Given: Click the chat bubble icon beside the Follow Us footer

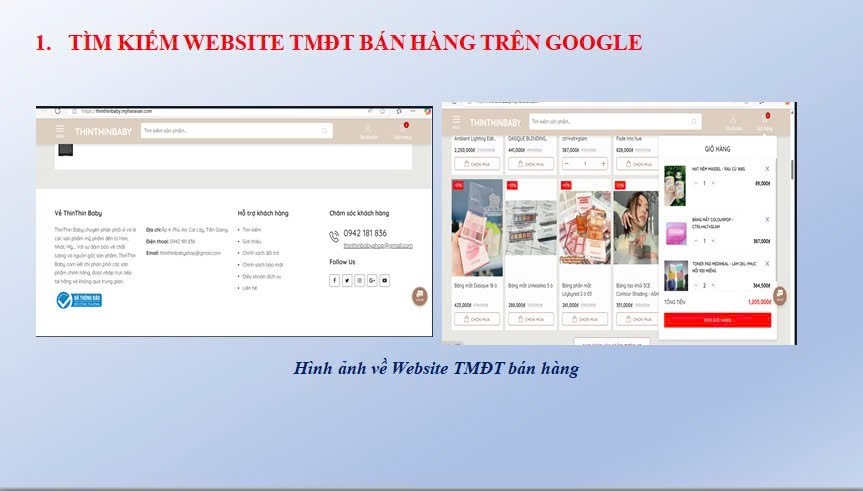Looking at the screenshot, I should [x=419, y=296].
